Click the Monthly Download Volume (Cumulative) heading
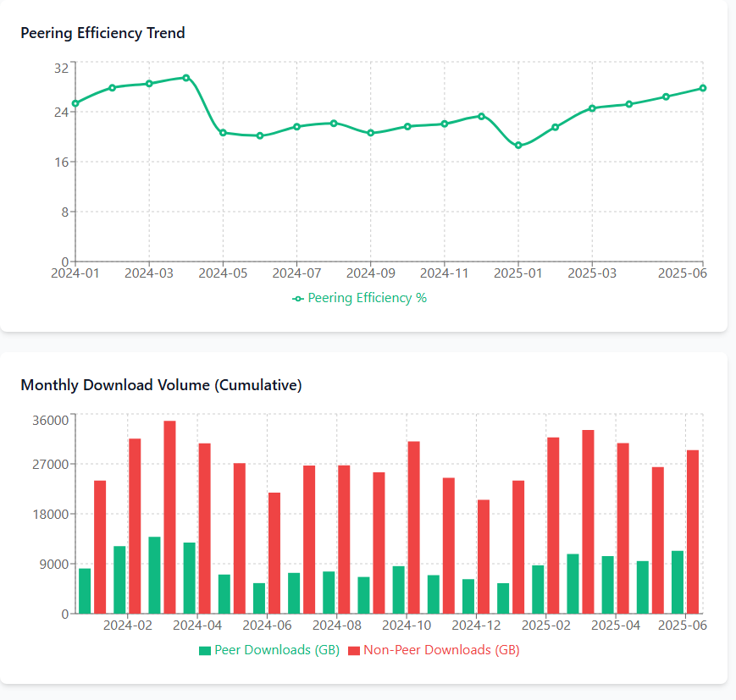This screenshot has width=736, height=700. pos(161,385)
